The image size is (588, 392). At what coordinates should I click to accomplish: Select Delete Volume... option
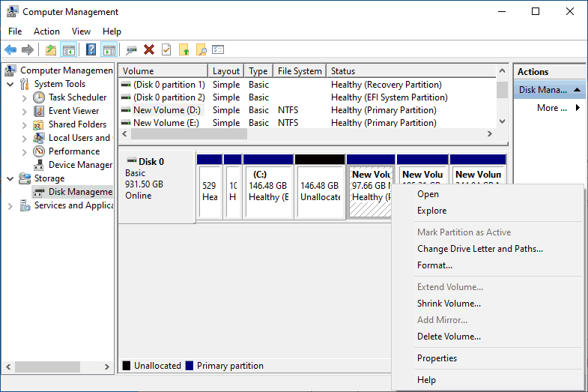coord(488,337)
